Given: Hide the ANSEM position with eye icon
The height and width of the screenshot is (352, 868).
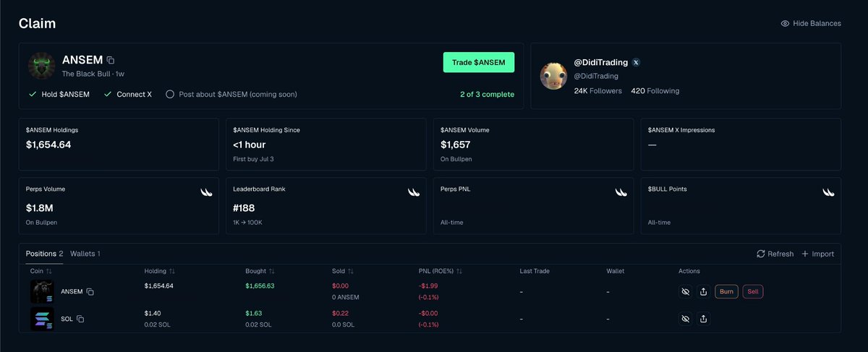Looking at the screenshot, I should (x=685, y=292).
